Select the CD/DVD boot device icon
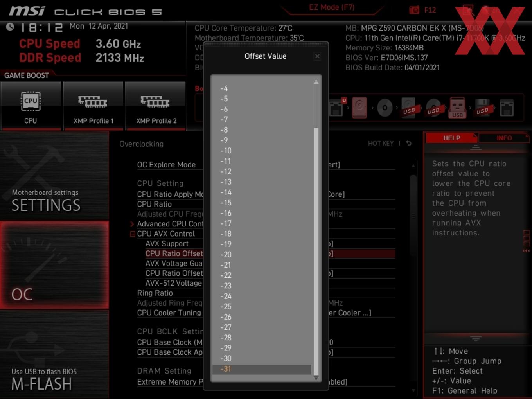Screen dimensions: 532x399 385,108
